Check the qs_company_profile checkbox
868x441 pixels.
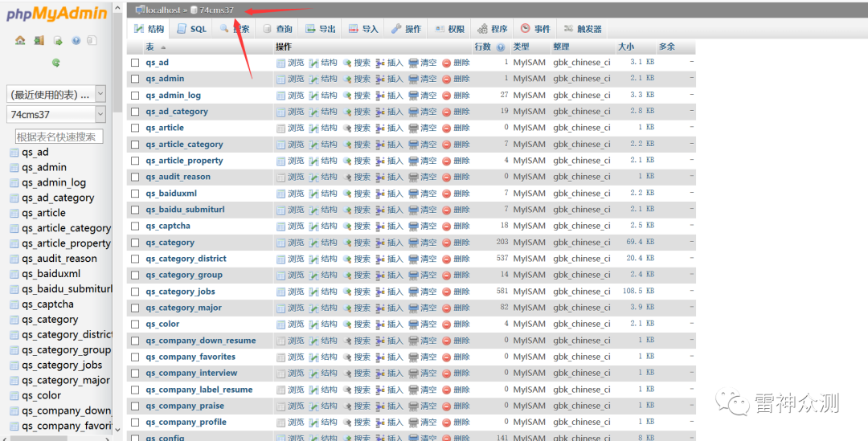(x=135, y=423)
